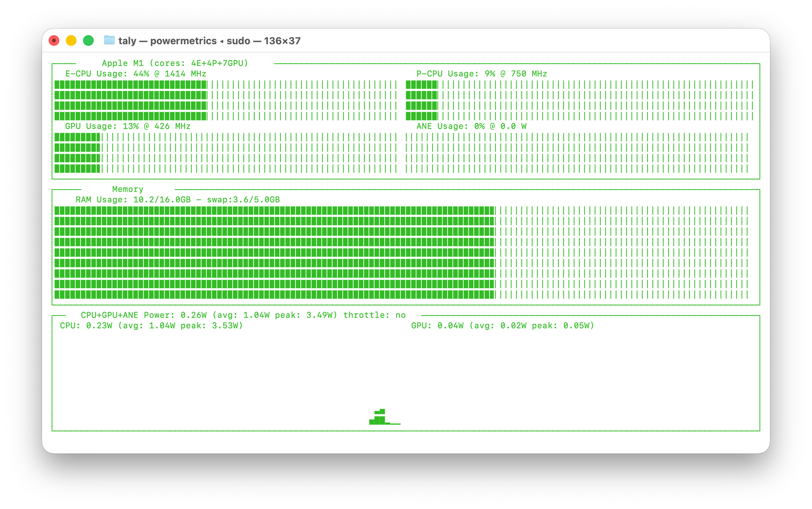The width and height of the screenshot is (812, 509).
Task: Click the 'E-CPU Usage: 44% @ 1414 MHz' label
Action: tap(136, 74)
